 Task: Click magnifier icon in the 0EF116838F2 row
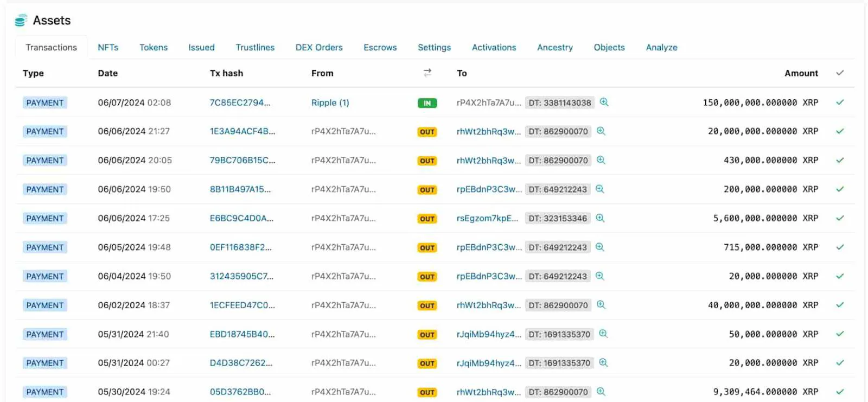(599, 247)
